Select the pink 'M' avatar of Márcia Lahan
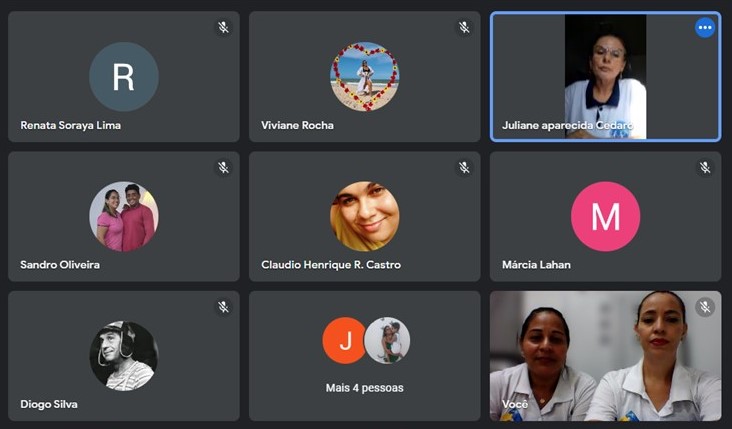The image size is (732, 429). click(x=605, y=216)
